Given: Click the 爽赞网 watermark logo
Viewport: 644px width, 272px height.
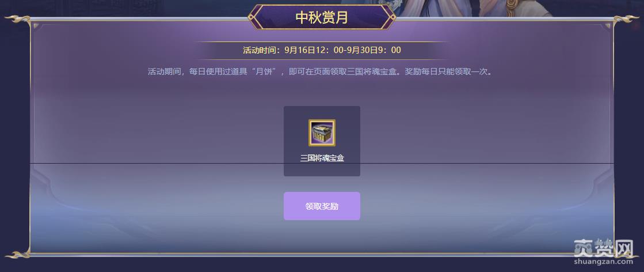Looking at the screenshot, I should [603, 247].
